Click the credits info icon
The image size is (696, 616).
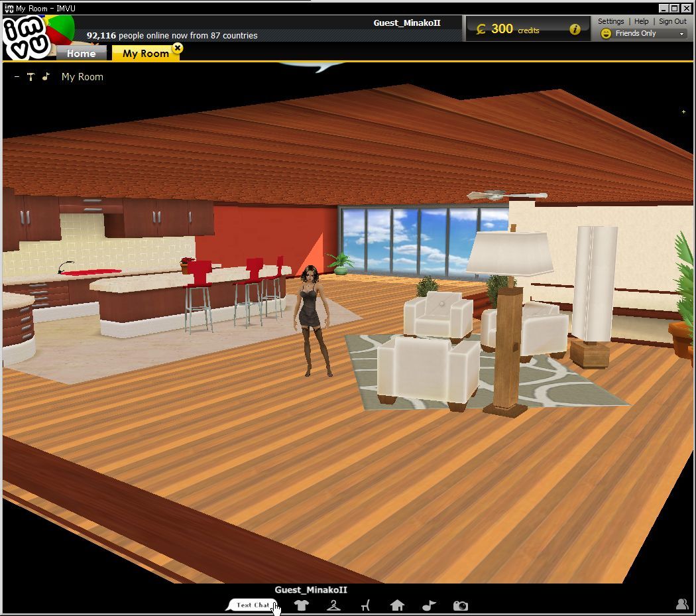click(x=575, y=29)
